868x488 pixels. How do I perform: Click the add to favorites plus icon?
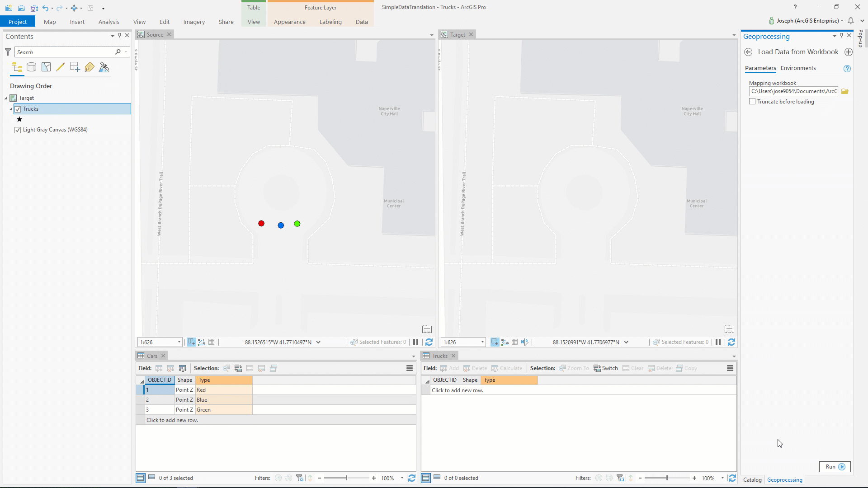[x=849, y=52]
